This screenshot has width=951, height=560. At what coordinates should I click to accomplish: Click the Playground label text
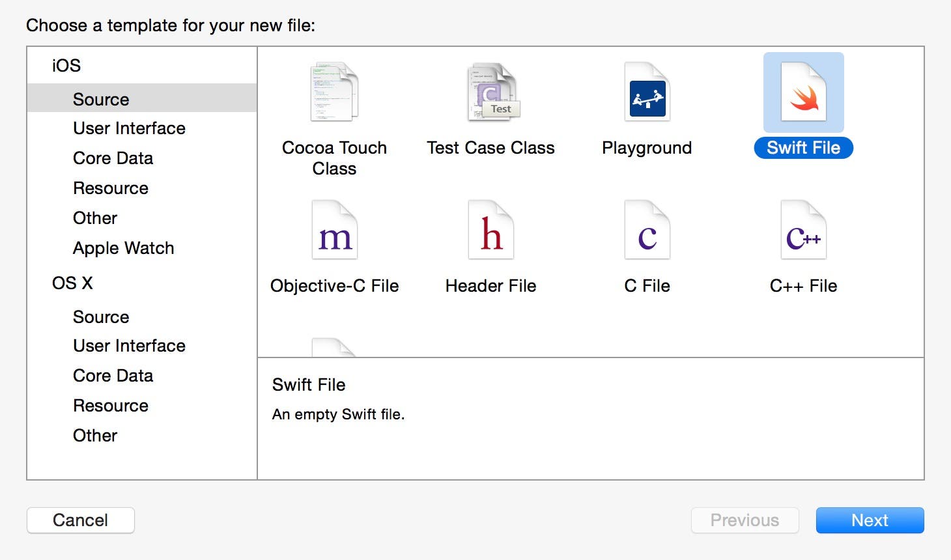tap(647, 148)
